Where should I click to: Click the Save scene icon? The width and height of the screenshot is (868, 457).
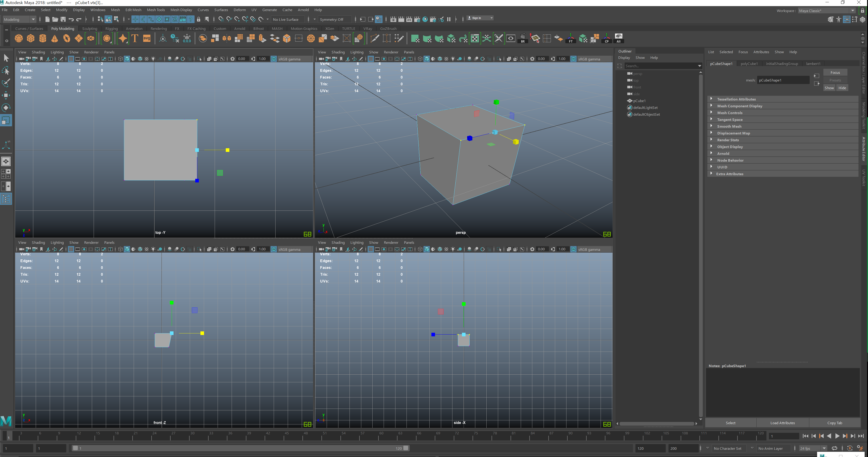(x=63, y=19)
